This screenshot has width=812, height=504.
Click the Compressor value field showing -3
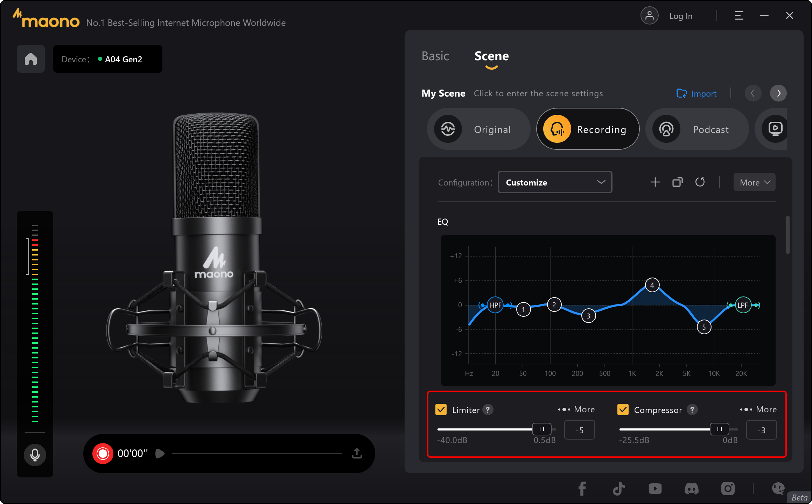pos(762,430)
